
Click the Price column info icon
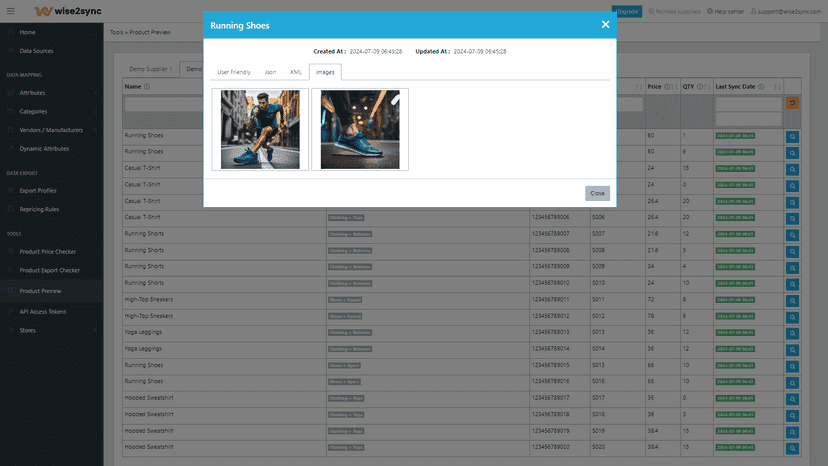(x=667, y=87)
